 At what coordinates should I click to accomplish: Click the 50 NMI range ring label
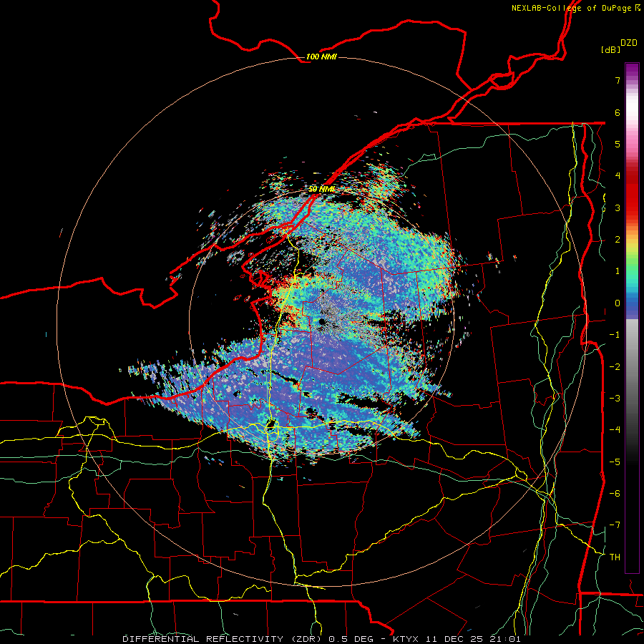tap(321, 190)
